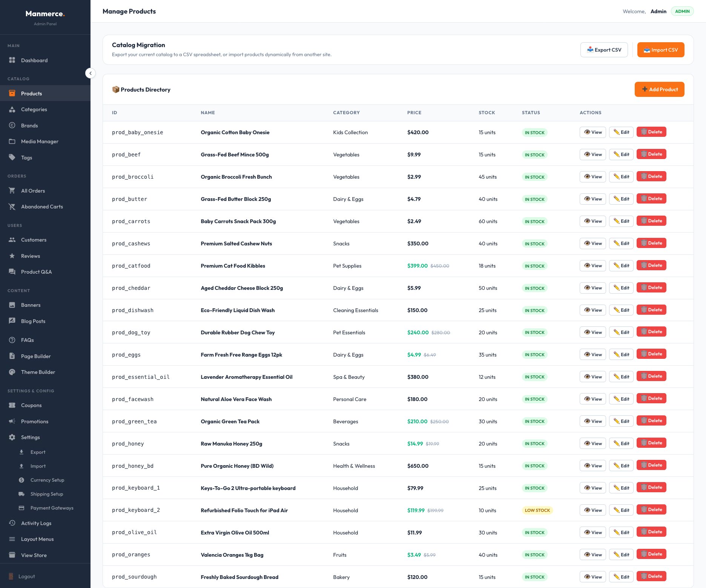Image resolution: width=706 pixels, height=588 pixels.
Task: Click the Product Q&A chat icon
Action: point(12,272)
